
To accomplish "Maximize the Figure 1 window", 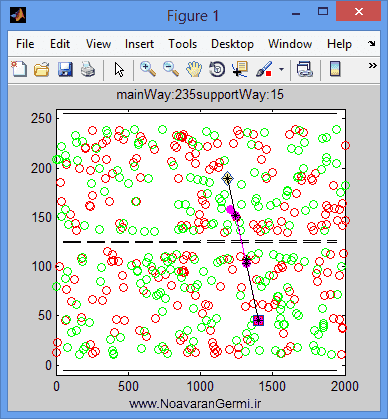I will (322, 12).
